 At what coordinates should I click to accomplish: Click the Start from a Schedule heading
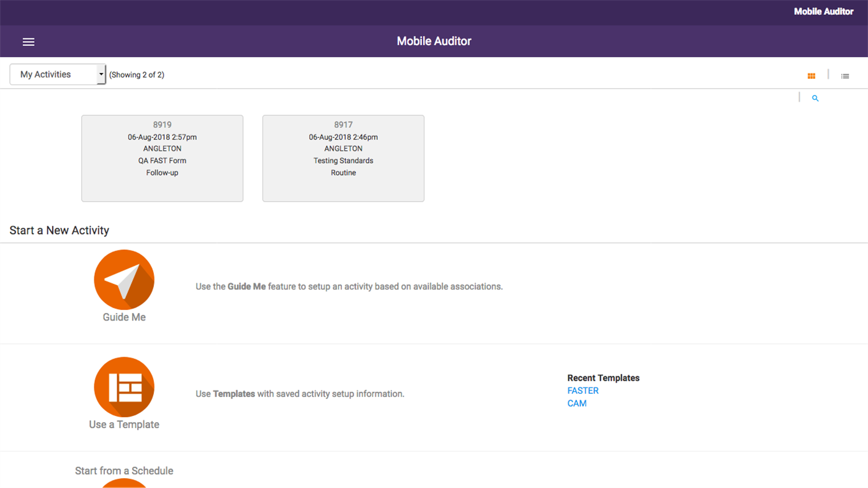pos(124,471)
